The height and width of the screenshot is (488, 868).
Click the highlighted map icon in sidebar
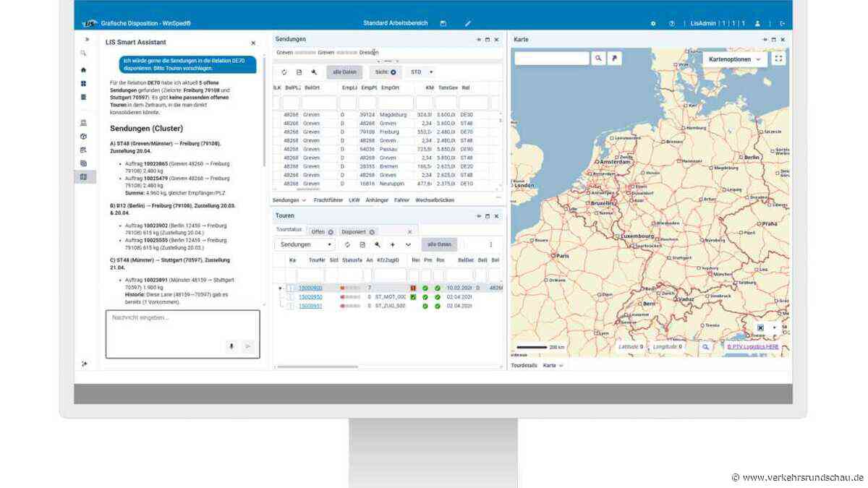click(83, 176)
